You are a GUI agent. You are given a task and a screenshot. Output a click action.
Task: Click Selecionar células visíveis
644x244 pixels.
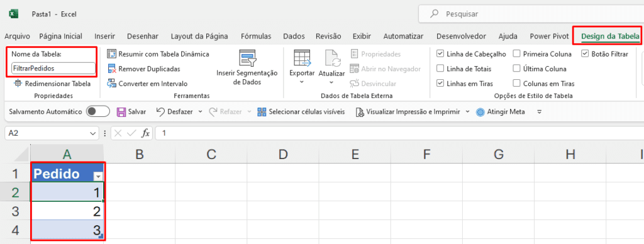click(301, 112)
